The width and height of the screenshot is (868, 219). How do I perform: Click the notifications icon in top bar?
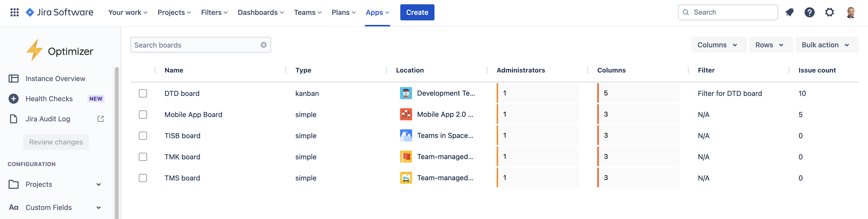(789, 13)
